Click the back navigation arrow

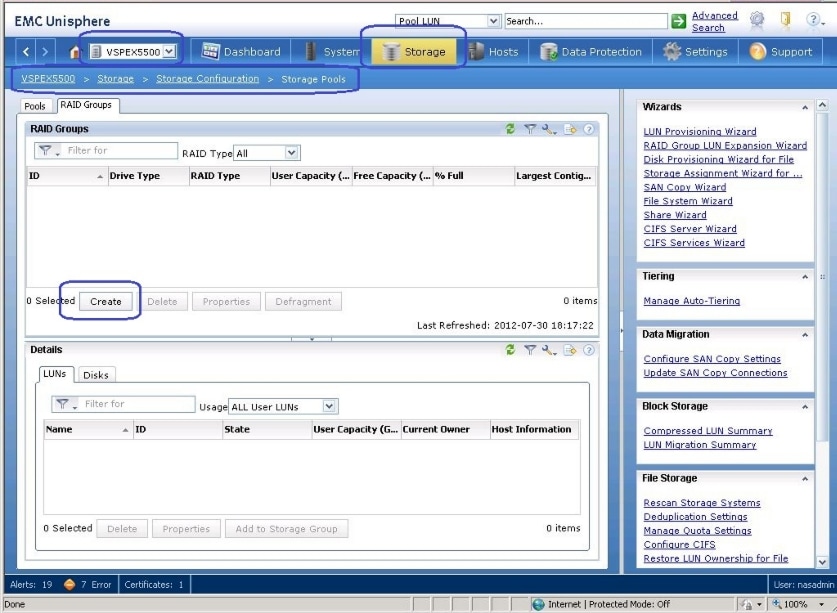pyautogui.click(x=27, y=52)
